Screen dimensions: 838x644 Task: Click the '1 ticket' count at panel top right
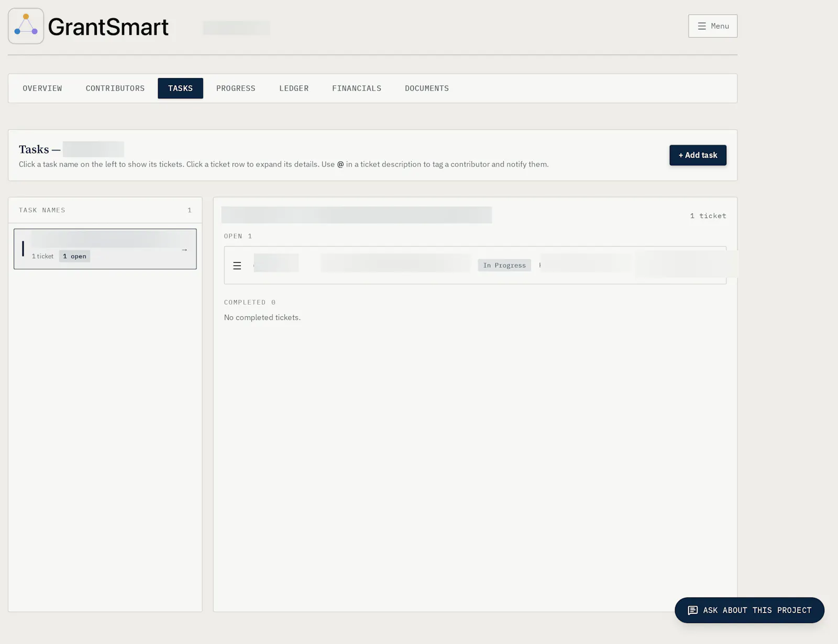[x=708, y=216]
